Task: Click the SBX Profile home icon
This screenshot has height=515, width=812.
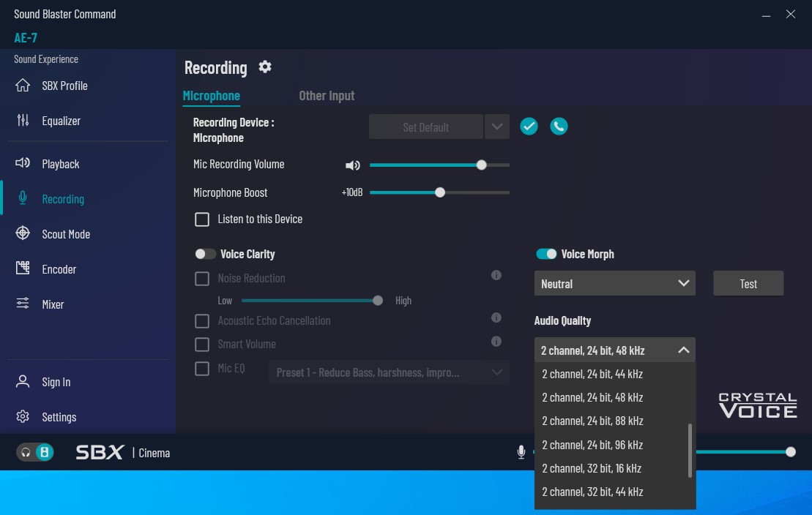Action: 23,85
